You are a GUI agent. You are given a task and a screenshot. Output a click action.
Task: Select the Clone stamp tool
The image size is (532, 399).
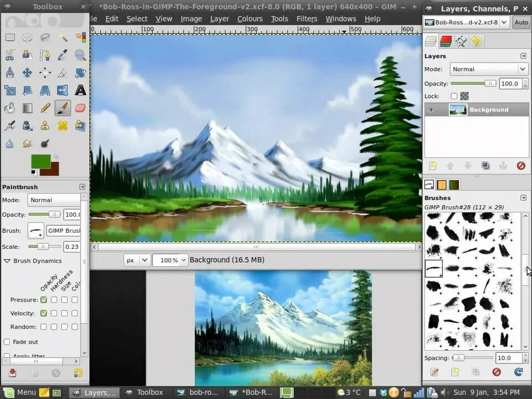pyautogui.click(x=45, y=126)
